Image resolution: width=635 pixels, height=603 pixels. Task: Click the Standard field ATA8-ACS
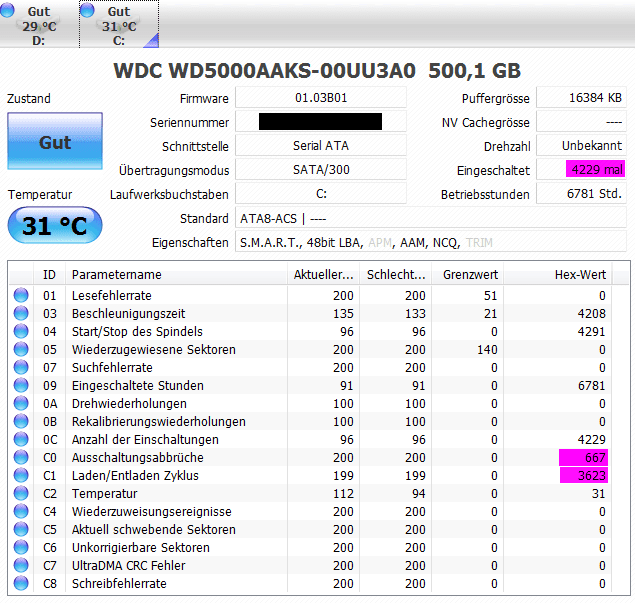tap(431, 218)
